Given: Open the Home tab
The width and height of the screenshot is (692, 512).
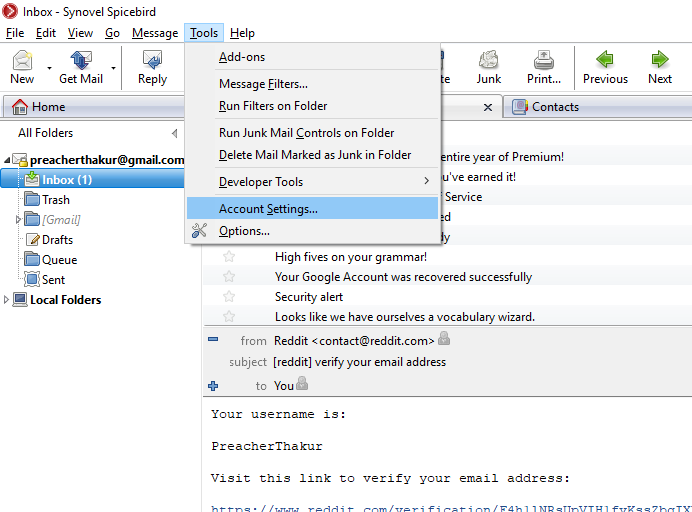Looking at the screenshot, I should 93,107.
